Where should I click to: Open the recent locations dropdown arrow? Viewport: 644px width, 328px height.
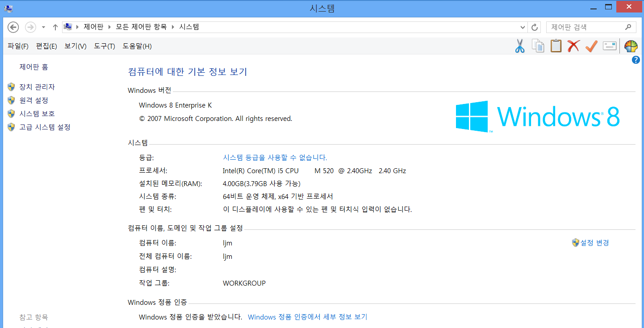pyautogui.click(x=43, y=27)
